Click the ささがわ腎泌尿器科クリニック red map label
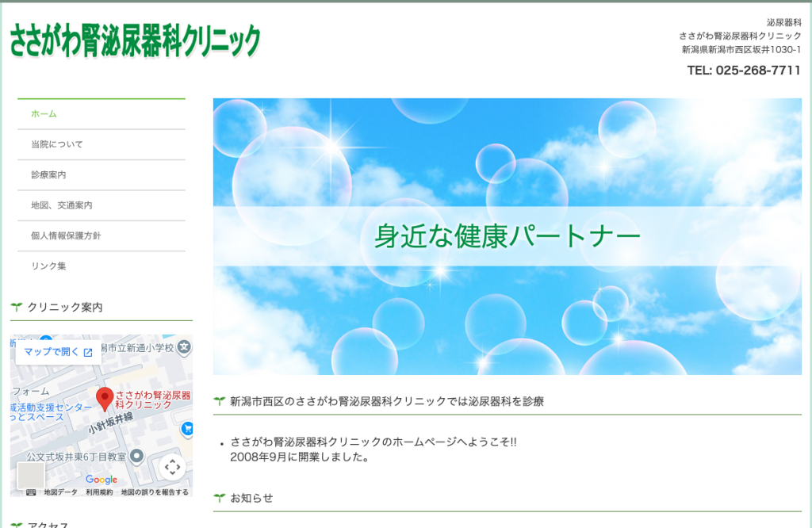Viewport: 812px width, 528px height. (x=153, y=400)
